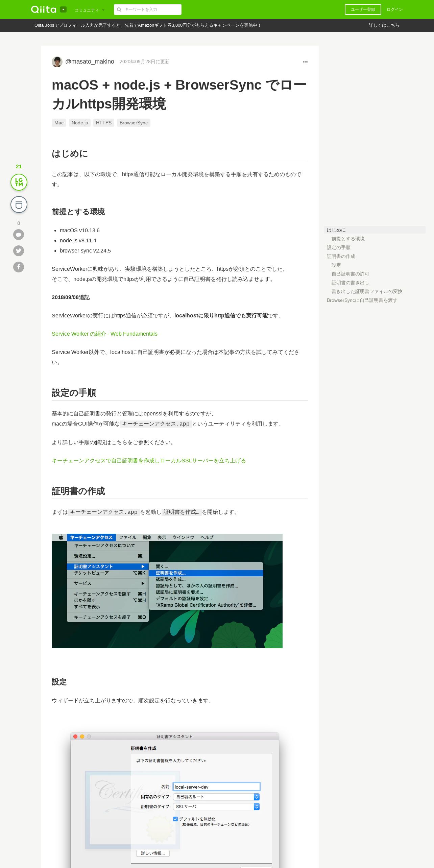This screenshot has width=434, height=868.
Task: Click the 前提とする環境 article heading
Action: (78, 212)
